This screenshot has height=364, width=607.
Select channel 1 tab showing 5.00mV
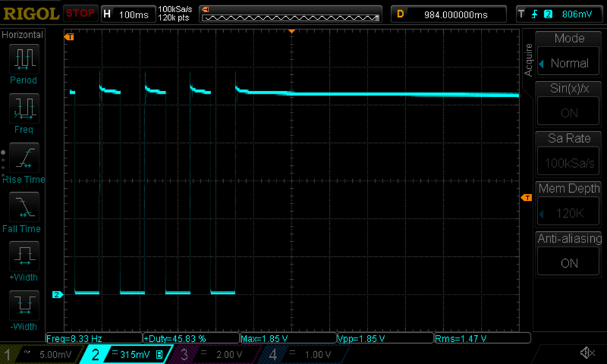click(x=40, y=355)
